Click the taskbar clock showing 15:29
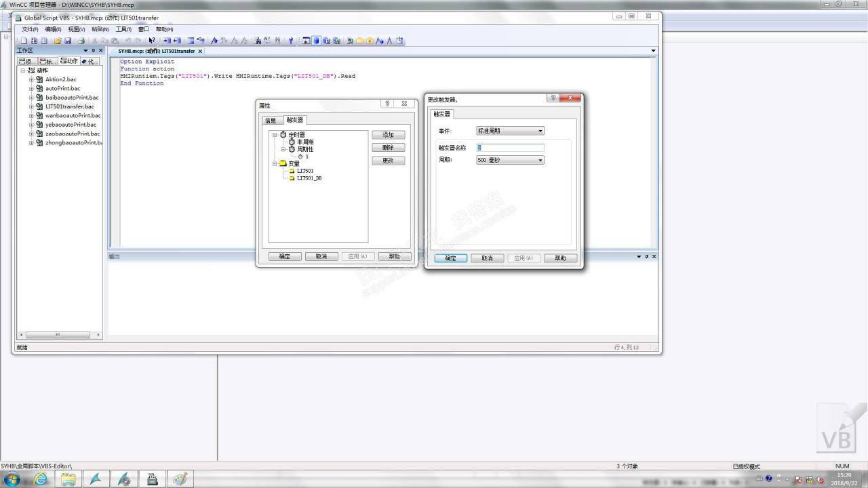868x488 pixels. coord(844,475)
